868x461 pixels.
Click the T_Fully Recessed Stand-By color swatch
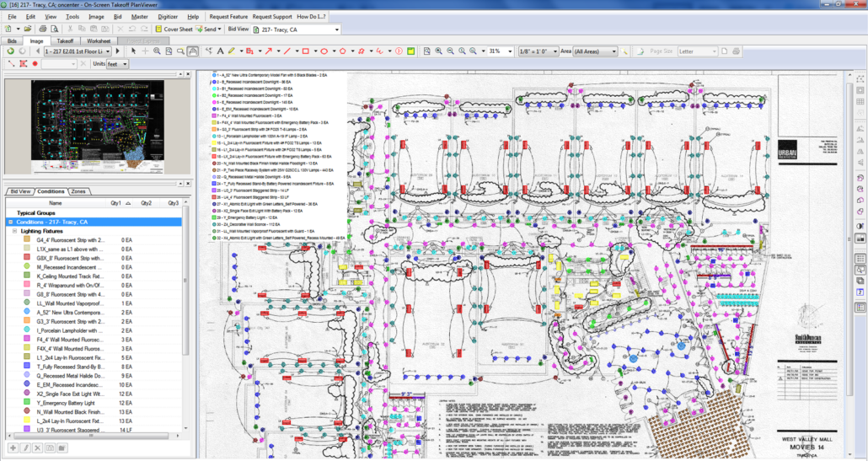[28, 367]
